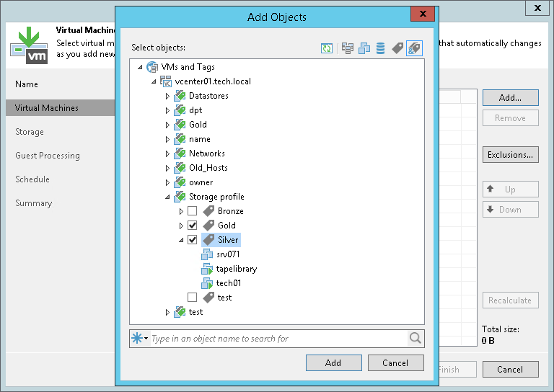
Task: Go to the Schedule wizard step
Action: pyautogui.click(x=32, y=179)
